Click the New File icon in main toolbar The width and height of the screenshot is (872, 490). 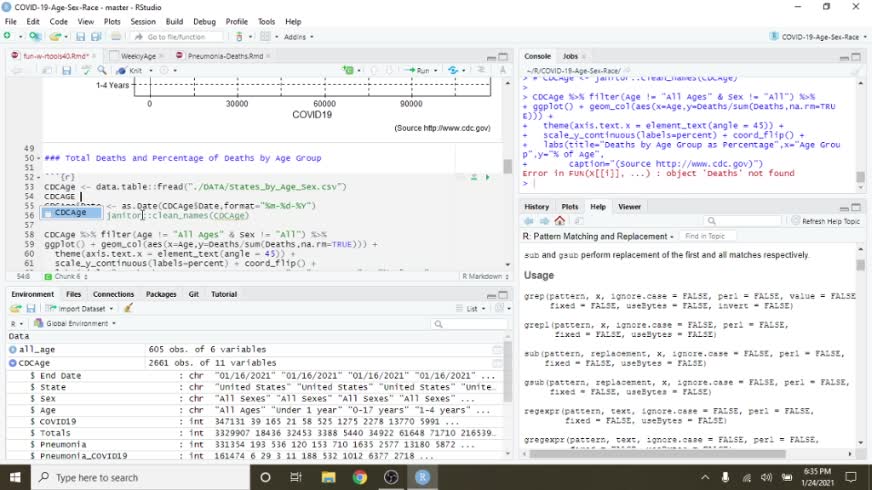tap(7, 37)
